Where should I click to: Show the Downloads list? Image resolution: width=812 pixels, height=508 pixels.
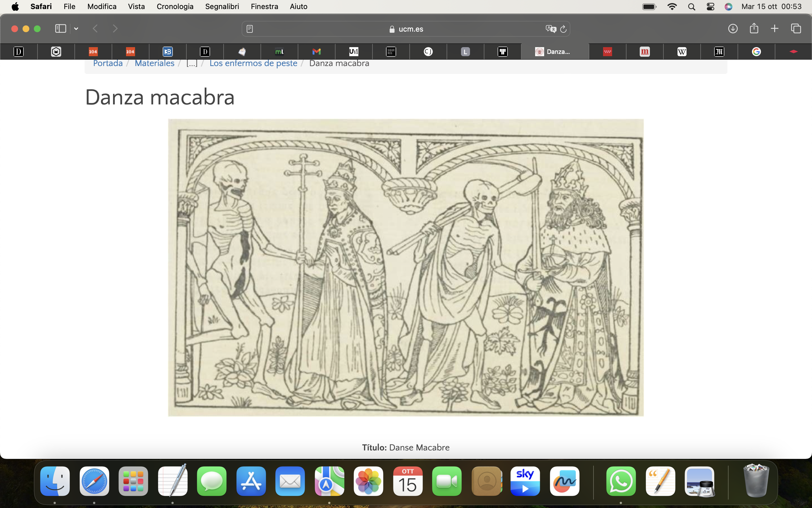(x=733, y=29)
